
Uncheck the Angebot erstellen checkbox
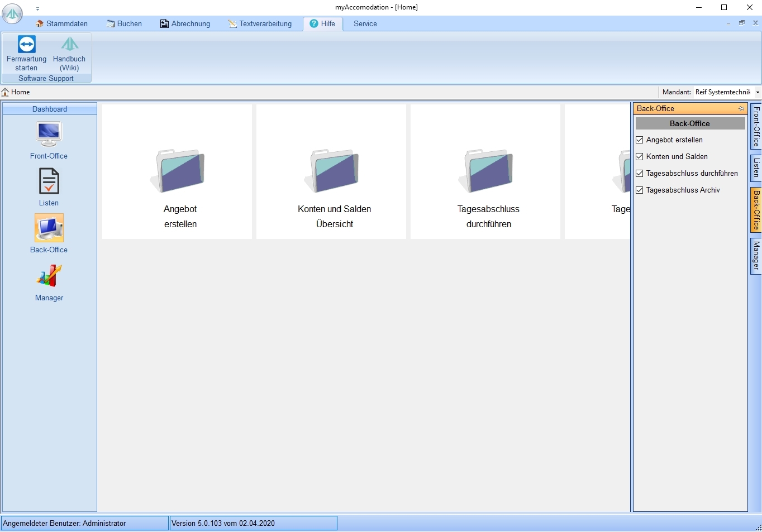pos(640,140)
